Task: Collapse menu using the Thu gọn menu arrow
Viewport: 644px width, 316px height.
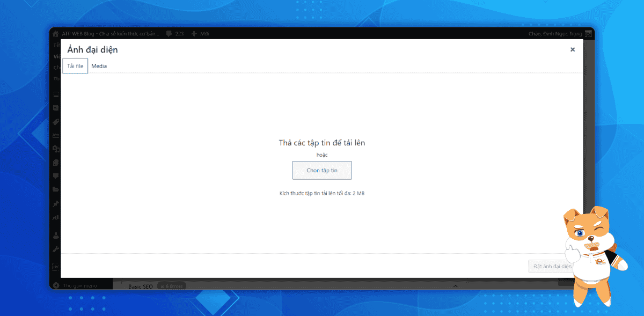Action: [56, 285]
